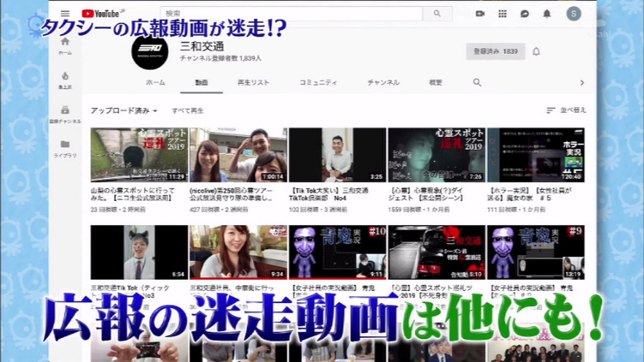Click 登録済み 1839 subscribed button
This screenshot has width=644, height=362.
pyautogui.click(x=496, y=52)
